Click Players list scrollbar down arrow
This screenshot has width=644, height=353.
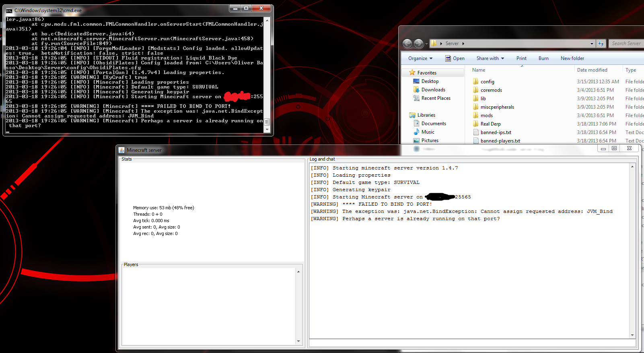tap(298, 341)
